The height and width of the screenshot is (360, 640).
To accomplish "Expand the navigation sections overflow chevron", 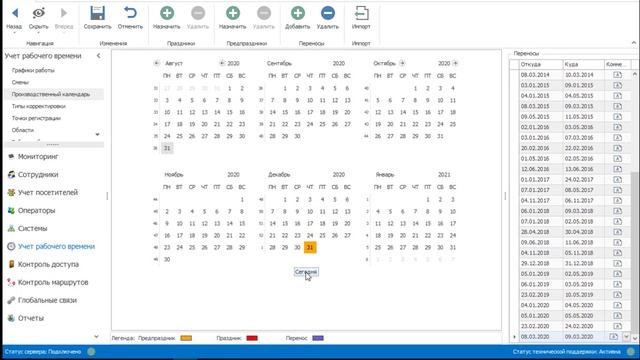I will (96, 337).
